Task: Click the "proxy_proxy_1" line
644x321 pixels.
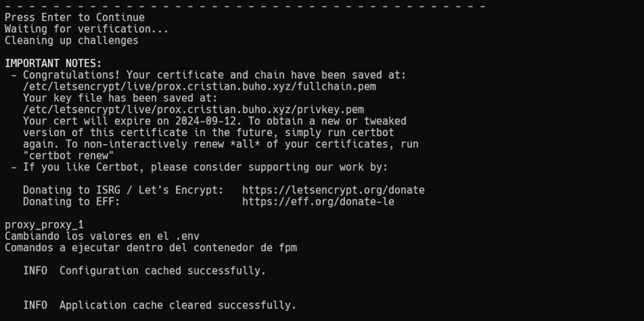Action: pyautogui.click(x=44, y=225)
